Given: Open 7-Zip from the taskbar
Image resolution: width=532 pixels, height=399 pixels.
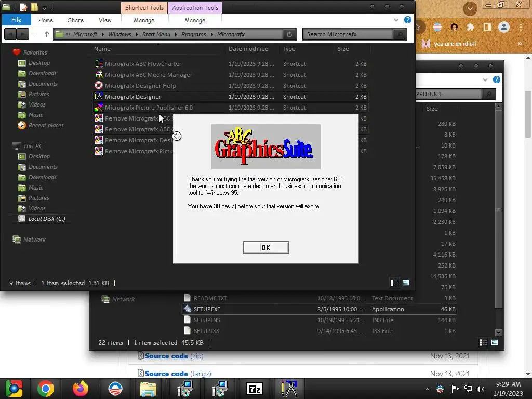Looking at the screenshot, I should coord(255,389).
